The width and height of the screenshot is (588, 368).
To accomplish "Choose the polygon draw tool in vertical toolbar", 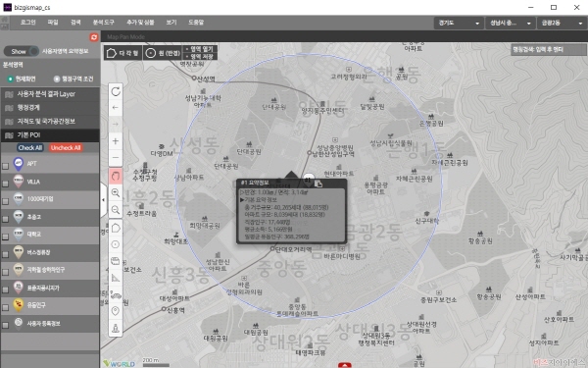I will (x=116, y=228).
